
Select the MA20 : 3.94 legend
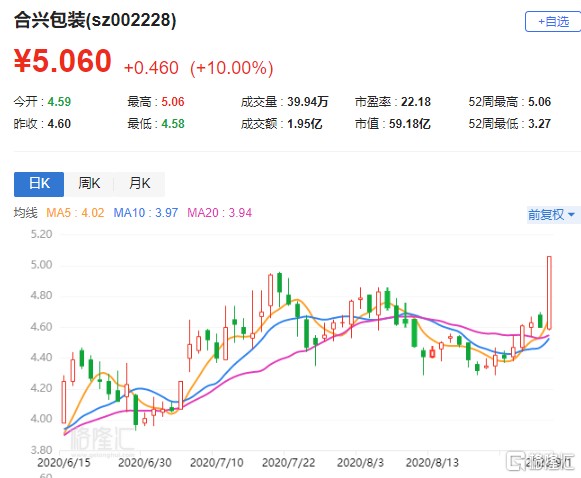click(x=219, y=213)
